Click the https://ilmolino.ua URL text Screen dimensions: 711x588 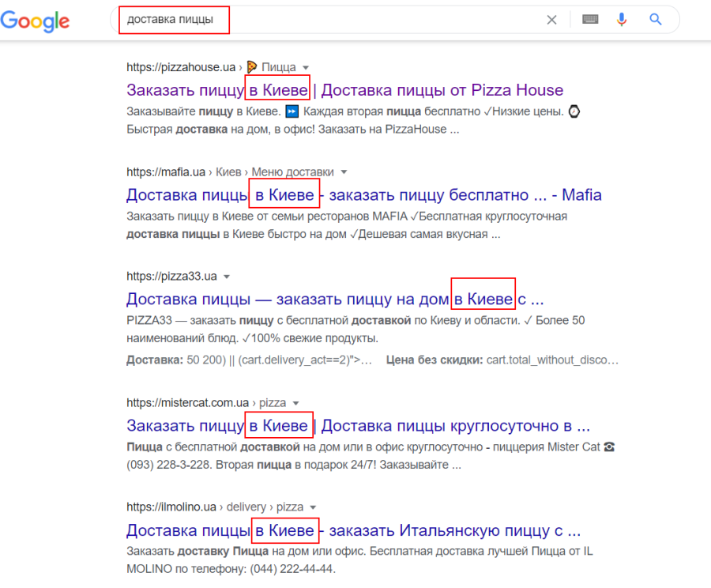[x=171, y=507]
